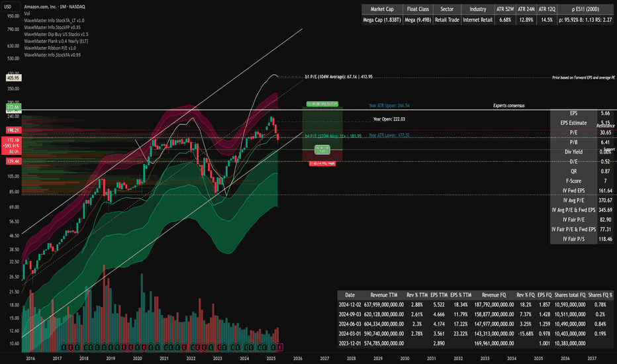Viewport: 617px width, 364px height.
Task: Click the magenta upcoming earnings marker
Action: point(280,347)
